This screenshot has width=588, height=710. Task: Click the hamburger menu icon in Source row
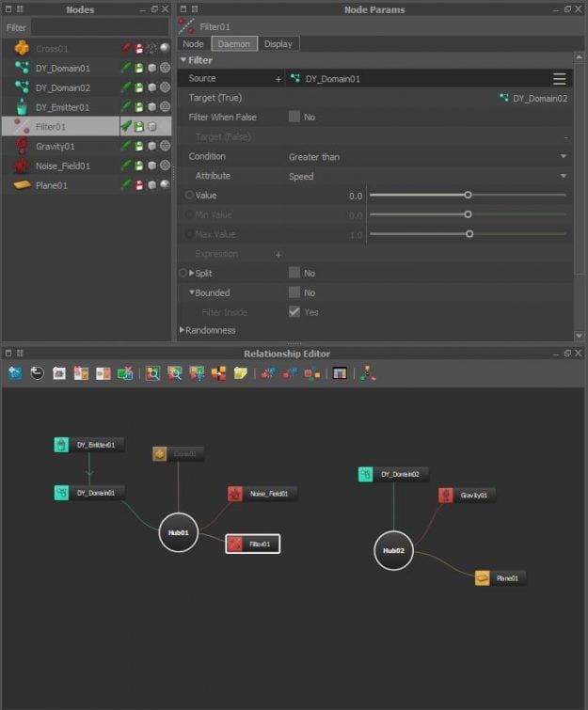[560, 79]
